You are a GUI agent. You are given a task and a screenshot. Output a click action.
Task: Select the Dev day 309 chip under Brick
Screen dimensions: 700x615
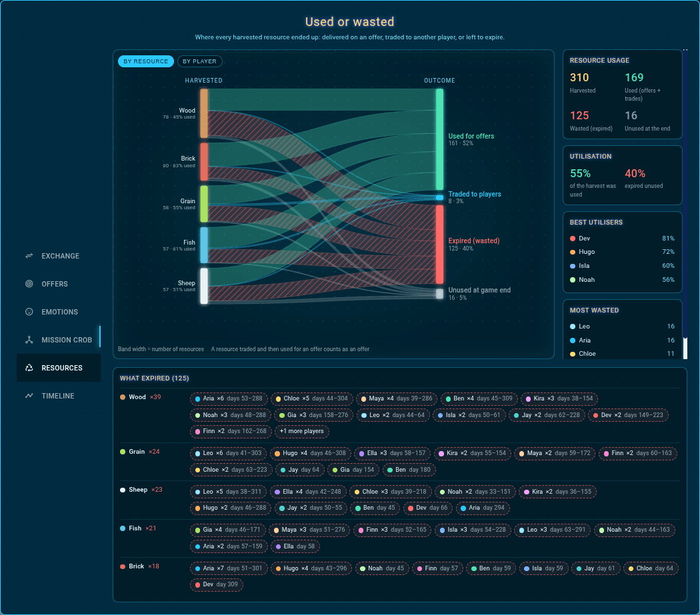point(216,584)
